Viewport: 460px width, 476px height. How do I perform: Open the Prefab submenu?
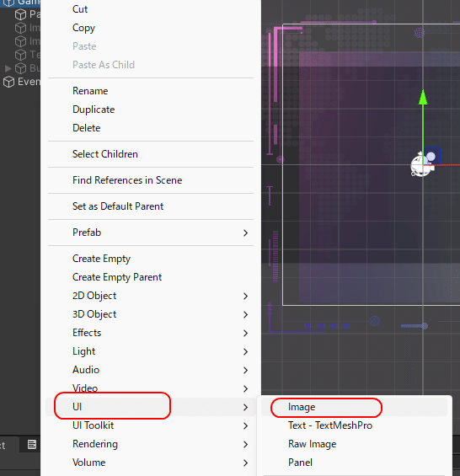[x=151, y=233]
